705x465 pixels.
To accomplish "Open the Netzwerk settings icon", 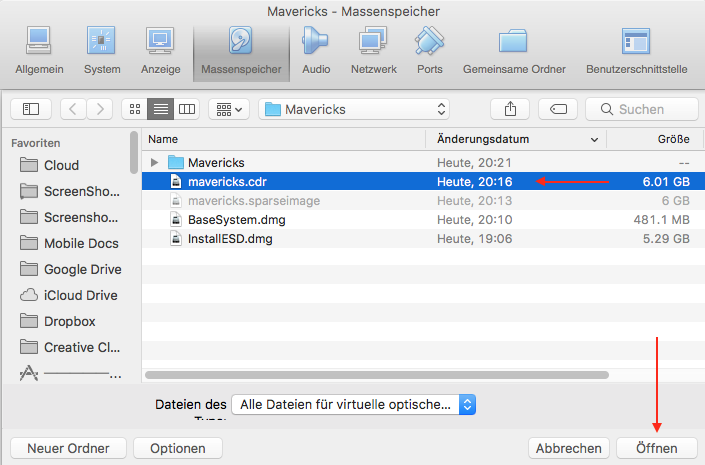I will (x=374, y=50).
